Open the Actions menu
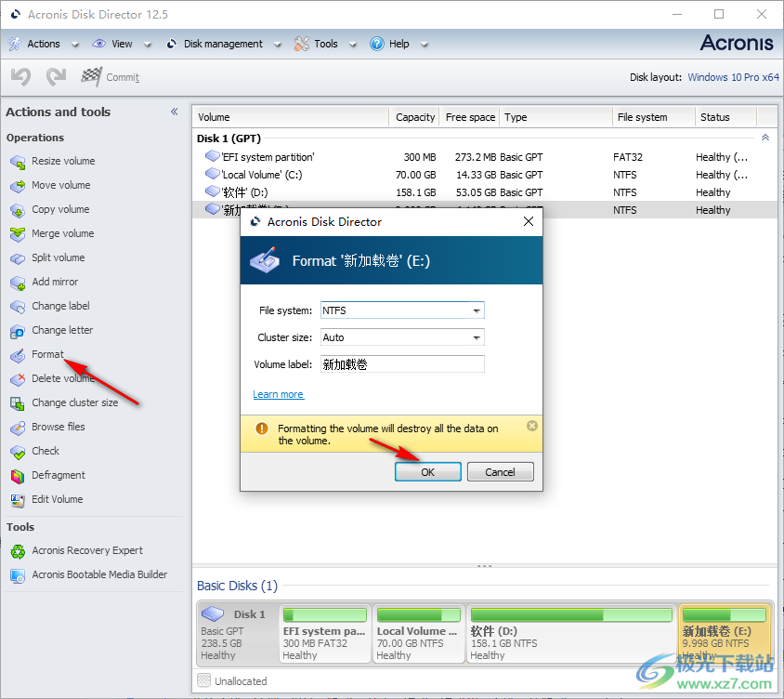Image resolution: width=784 pixels, height=699 pixels. click(x=44, y=44)
